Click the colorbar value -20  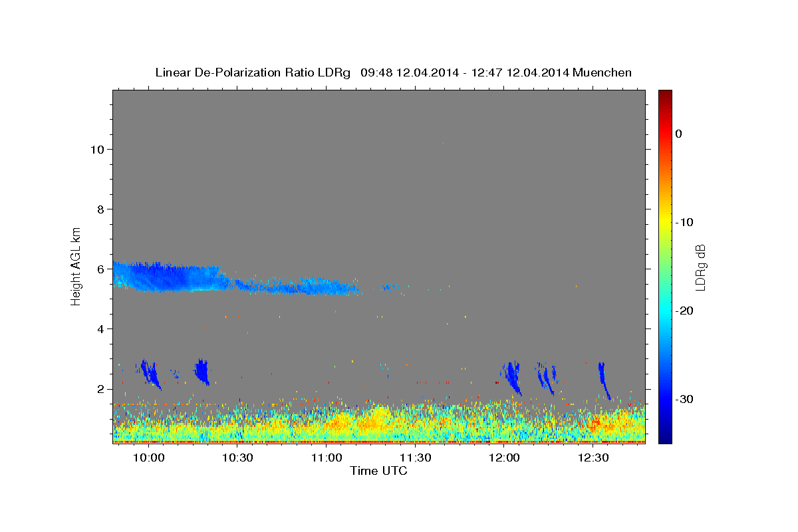685,311
